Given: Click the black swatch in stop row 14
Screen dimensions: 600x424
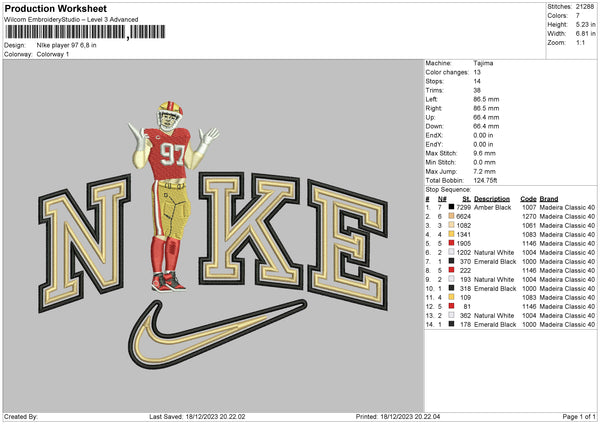Looking at the screenshot, I should coord(452,324).
